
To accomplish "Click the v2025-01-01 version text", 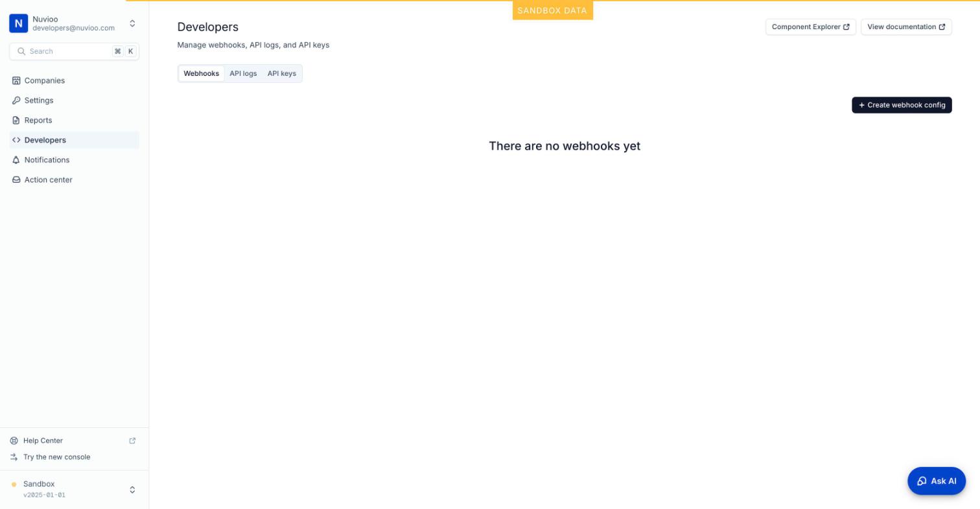I will click(x=44, y=495).
